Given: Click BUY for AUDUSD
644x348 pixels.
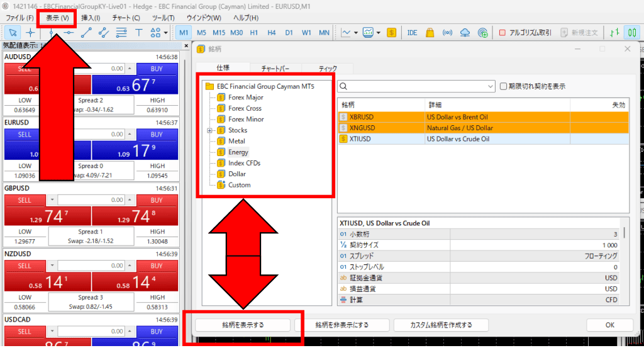Looking at the screenshot, I should point(157,69).
